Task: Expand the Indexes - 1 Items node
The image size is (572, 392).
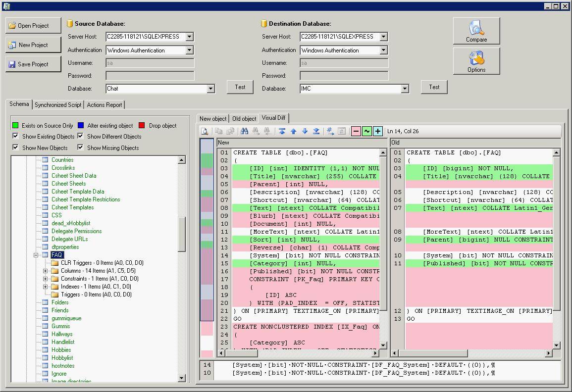Action: click(45, 287)
